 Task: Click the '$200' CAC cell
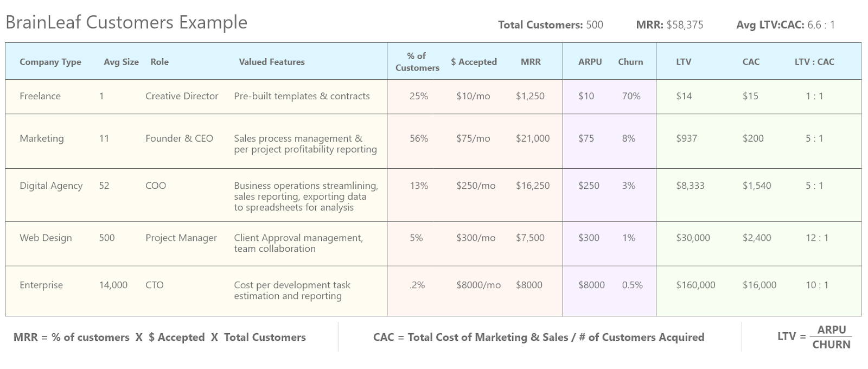click(x=753, y=138)
